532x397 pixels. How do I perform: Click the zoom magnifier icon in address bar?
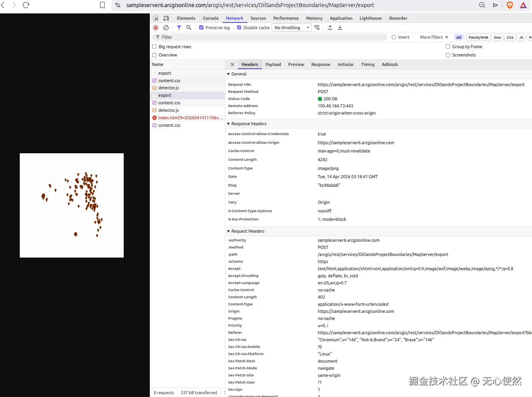coord(482,5)
